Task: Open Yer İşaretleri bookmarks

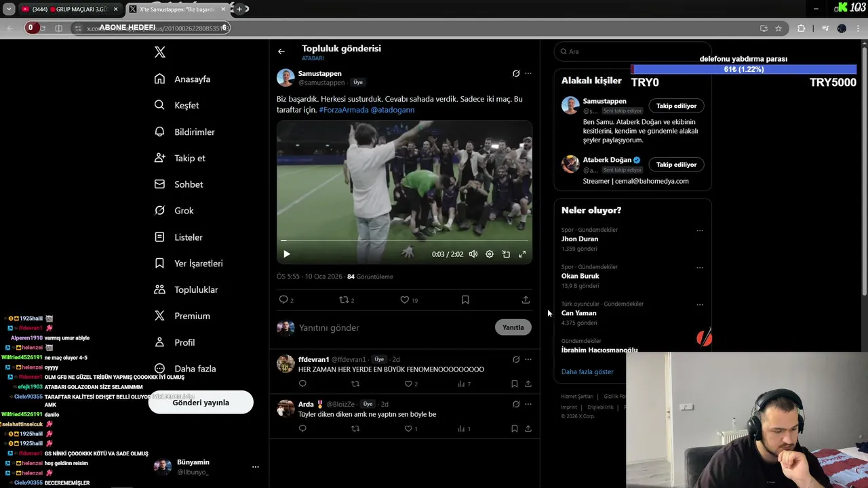Action: point(189,263)
